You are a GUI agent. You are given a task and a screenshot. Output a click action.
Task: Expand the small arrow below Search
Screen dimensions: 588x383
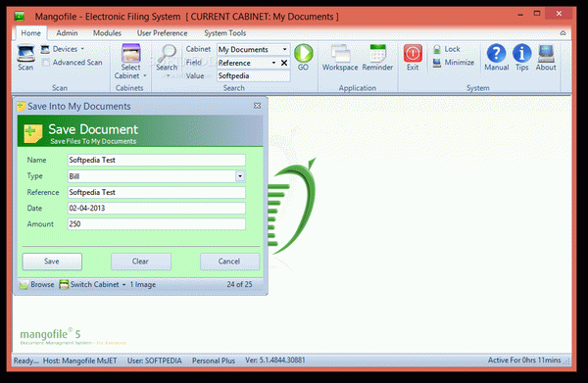pyautogui.click(x=168, y=76)
